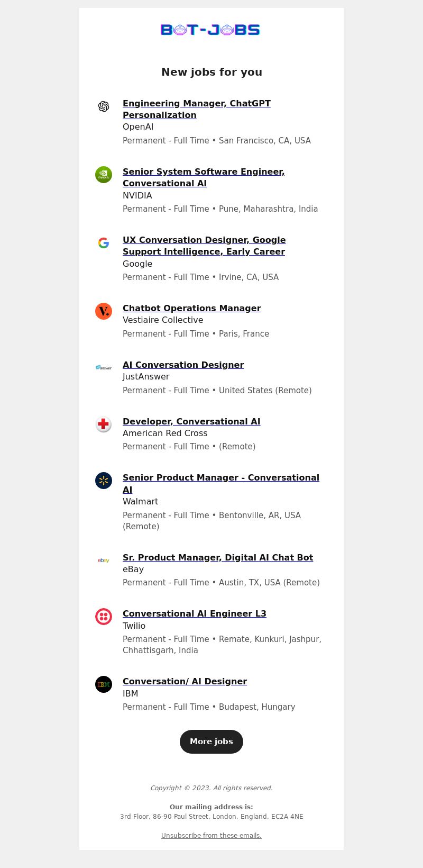Click the eBay logo icon
Screen dimensions: 423x868
click(x=104, y=560)
